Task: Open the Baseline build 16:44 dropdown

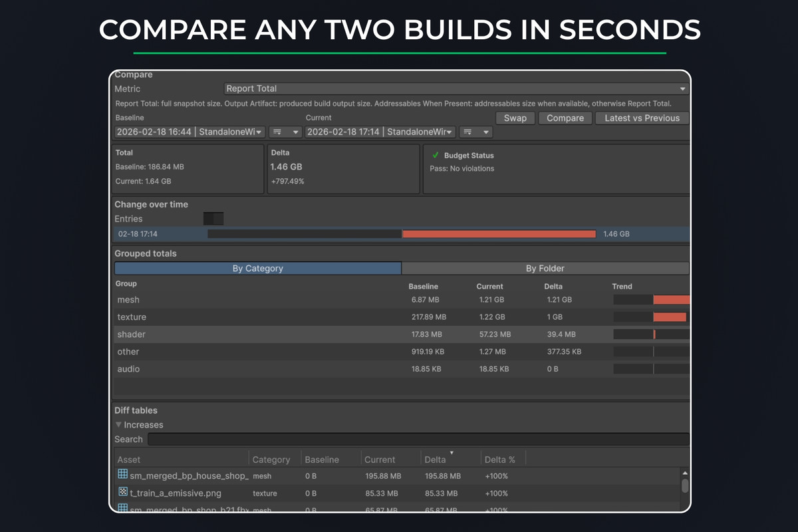Action: [x=190, y=132]
